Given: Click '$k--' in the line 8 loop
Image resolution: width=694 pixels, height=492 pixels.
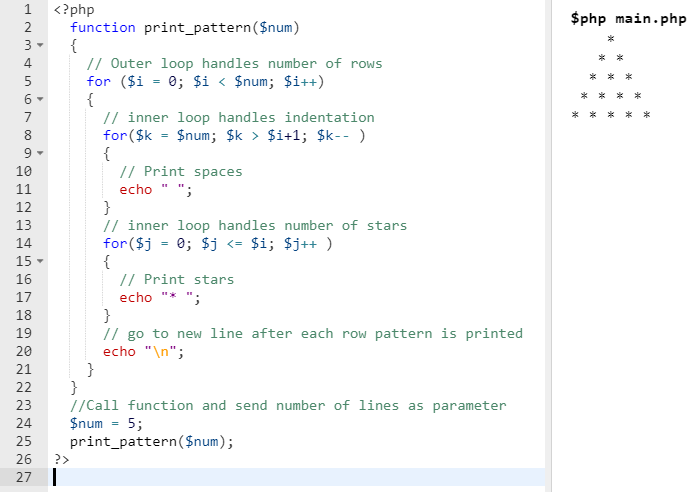Looking at the screenshot, I should [x=333, y=135].
